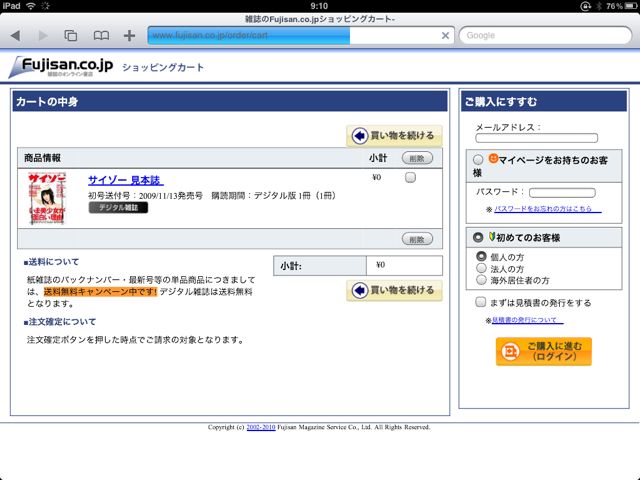Open the サイゾー 見本誌 link
This screenshot has width=640, height=480.
[x=126, y=180]
